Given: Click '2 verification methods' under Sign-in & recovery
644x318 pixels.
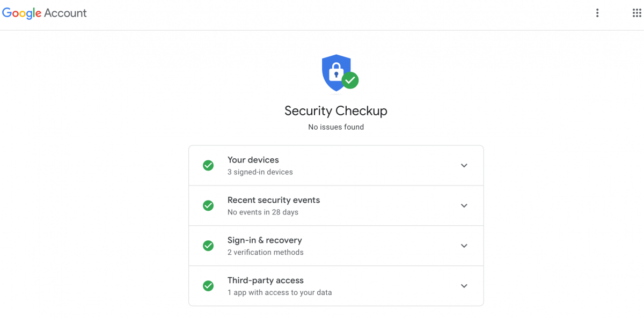Looking at the screenshot, I should (265, 252).
